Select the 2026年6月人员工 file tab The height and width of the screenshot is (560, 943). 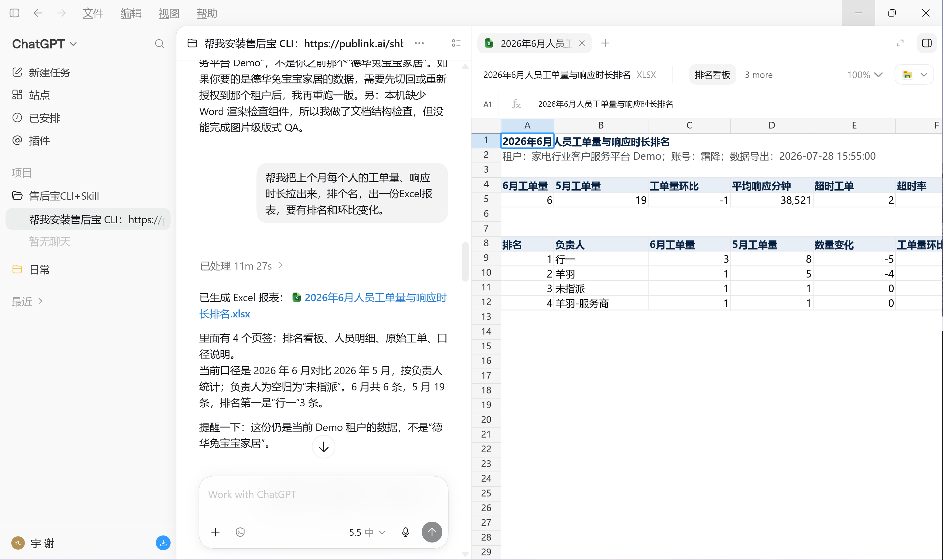534,44
